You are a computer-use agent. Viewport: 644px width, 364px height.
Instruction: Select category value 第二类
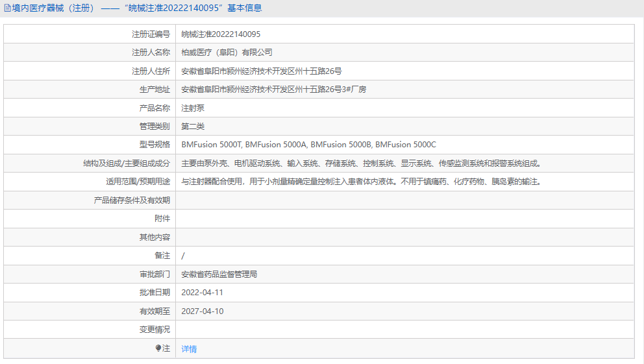pyautogui.click(x=193, y=127)
